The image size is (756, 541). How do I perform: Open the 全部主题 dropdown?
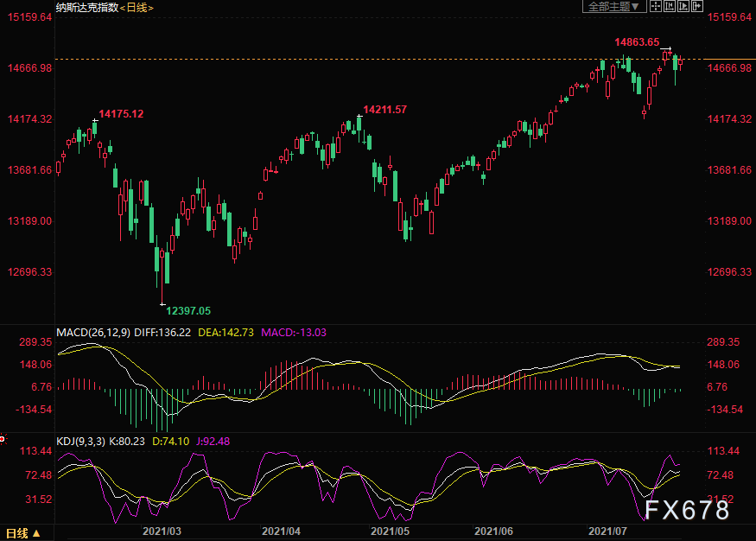[x=613, y=6]
